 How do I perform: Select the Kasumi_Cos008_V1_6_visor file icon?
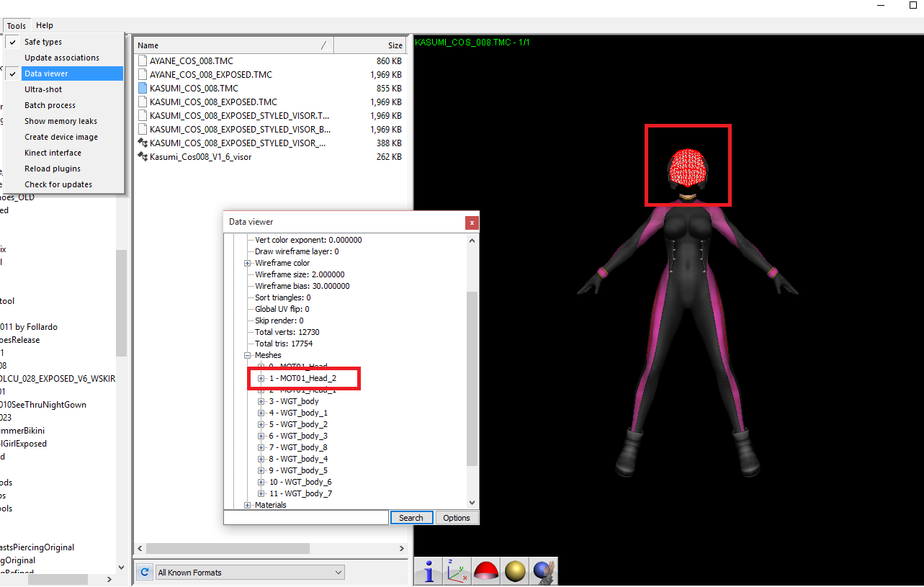click(143, 157)
